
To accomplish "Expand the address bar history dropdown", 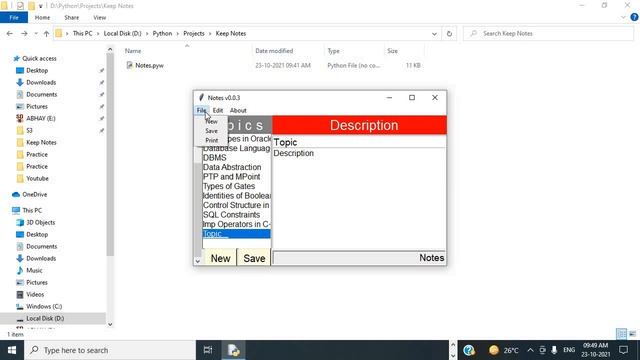I will (x=434, y=34).
